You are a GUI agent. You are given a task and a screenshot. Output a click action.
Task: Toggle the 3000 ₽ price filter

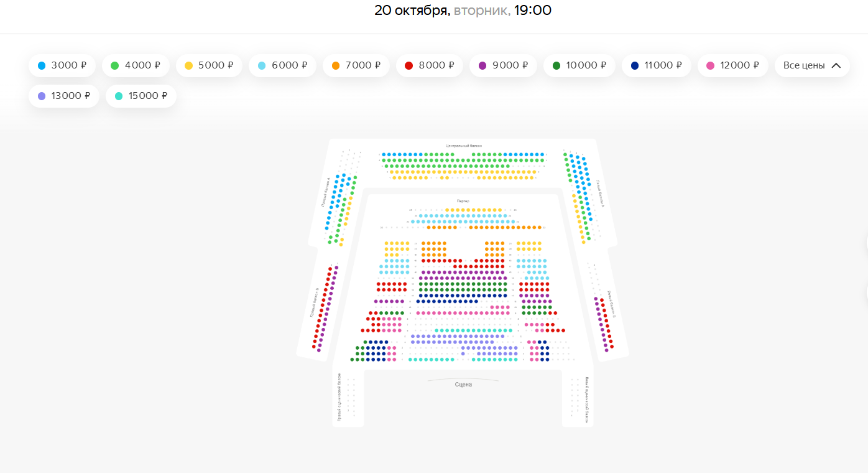click(61, 65)
